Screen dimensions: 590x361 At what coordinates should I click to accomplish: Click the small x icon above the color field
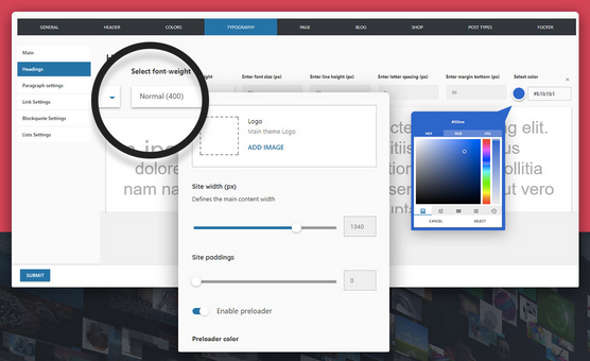click(x=567, y=79)
